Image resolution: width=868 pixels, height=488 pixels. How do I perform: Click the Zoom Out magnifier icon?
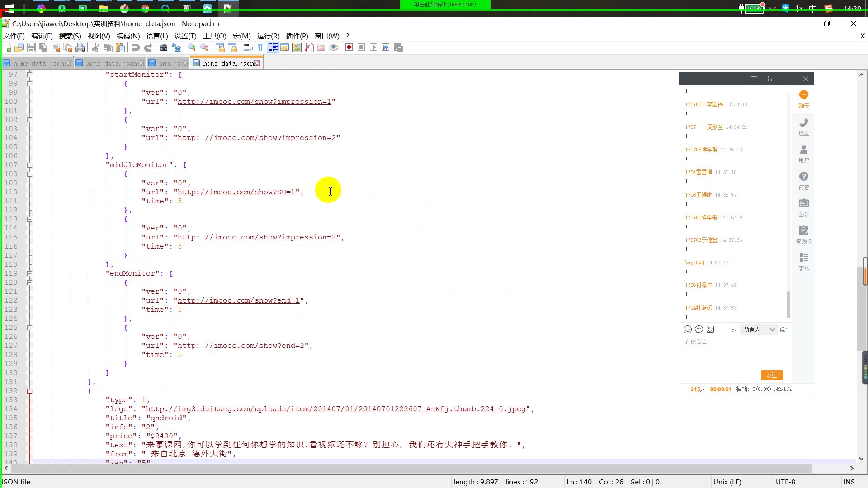(204, 47)
